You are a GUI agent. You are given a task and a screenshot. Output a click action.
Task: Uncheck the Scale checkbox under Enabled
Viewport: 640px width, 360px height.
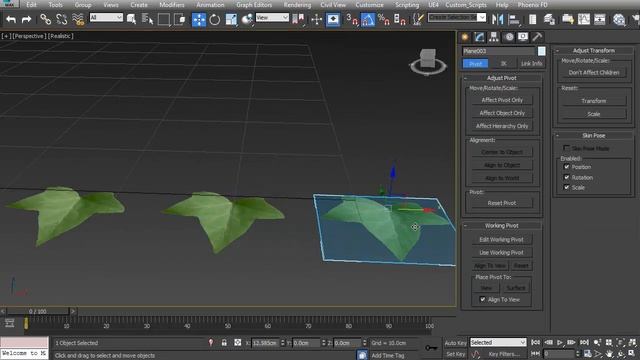[x=567, y=187]
